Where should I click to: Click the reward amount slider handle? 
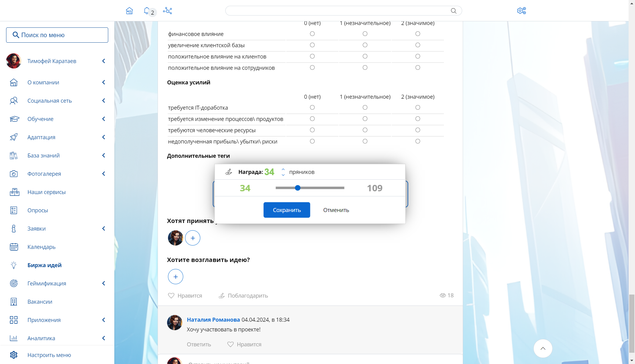(x=298, y=188)
